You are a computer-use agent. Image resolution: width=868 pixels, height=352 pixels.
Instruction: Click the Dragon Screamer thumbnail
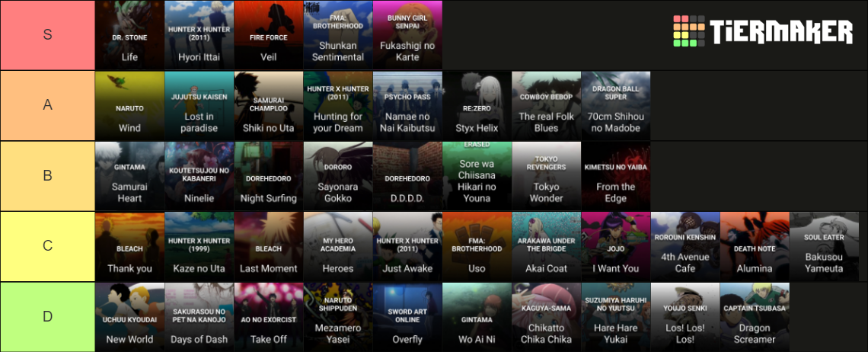(x=755, y=316)
